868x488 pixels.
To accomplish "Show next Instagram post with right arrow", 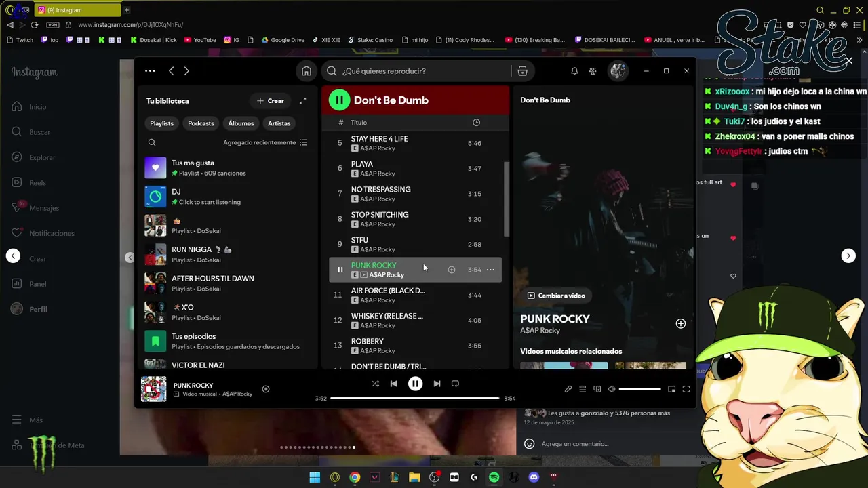I will click(x=848, y=256).
